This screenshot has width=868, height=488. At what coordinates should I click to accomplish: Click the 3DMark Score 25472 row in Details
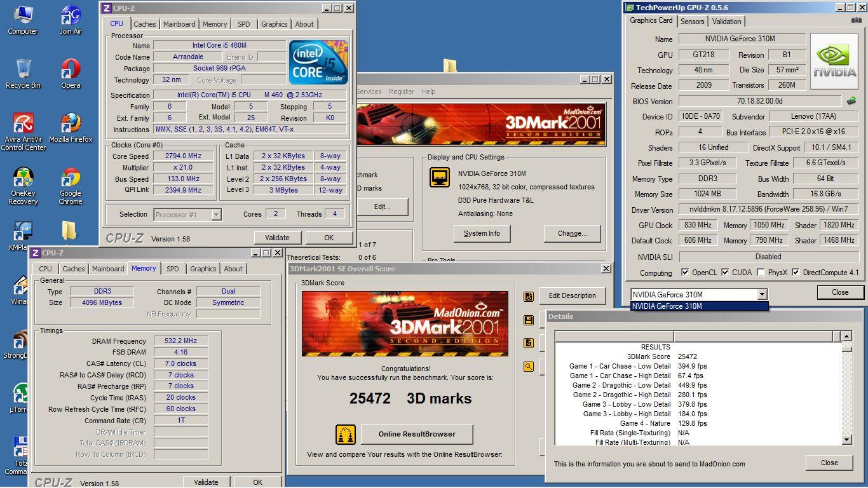click(697, 356)
